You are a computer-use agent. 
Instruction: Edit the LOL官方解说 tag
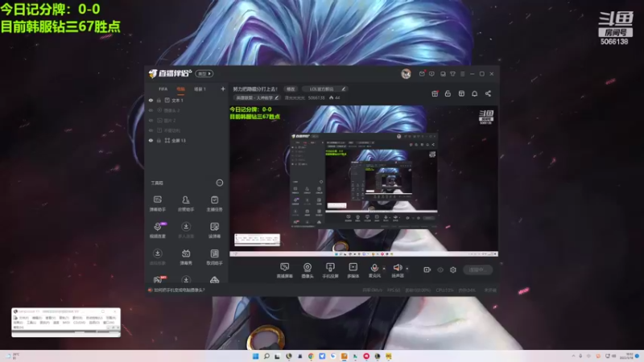[x=326, y=89]
